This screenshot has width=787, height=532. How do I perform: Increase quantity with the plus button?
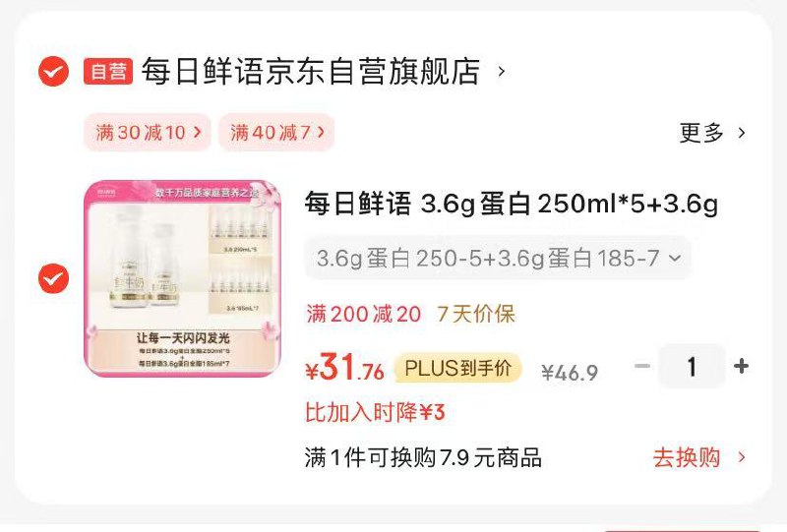[741, 366]
